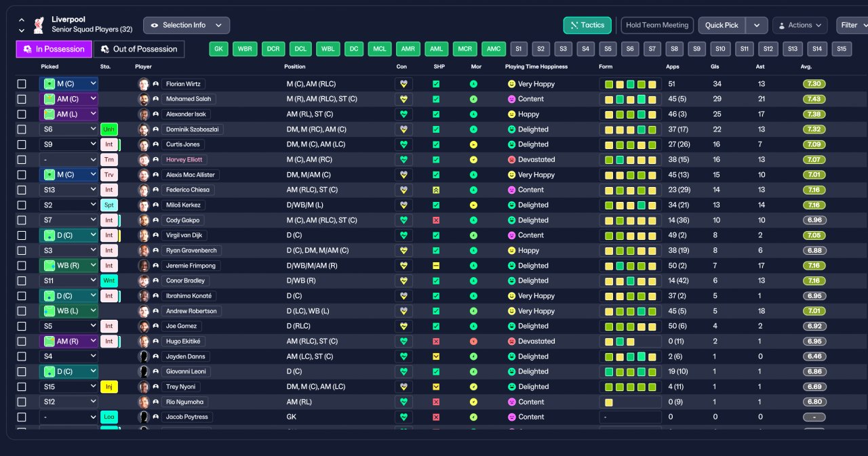The height and width of the screenshot is (456, 868).
Task: Open Harvey Elliott's empty picked dropdown
Action: point(68,159)
